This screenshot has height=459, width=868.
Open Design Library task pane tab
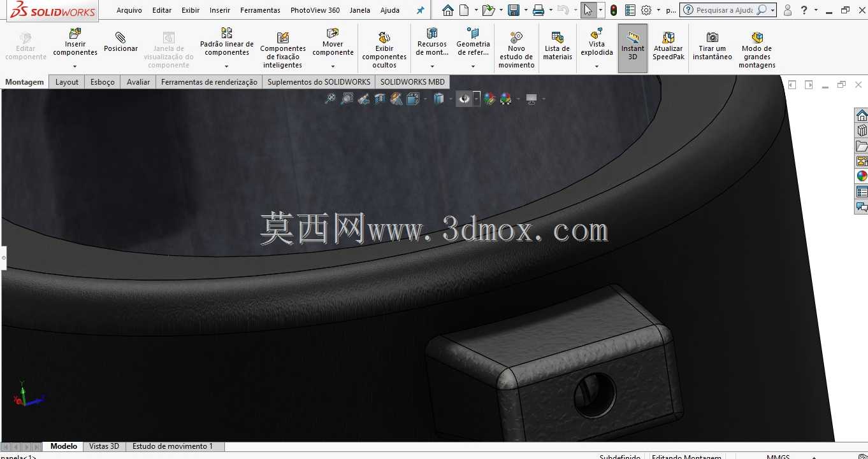(862, 131)
